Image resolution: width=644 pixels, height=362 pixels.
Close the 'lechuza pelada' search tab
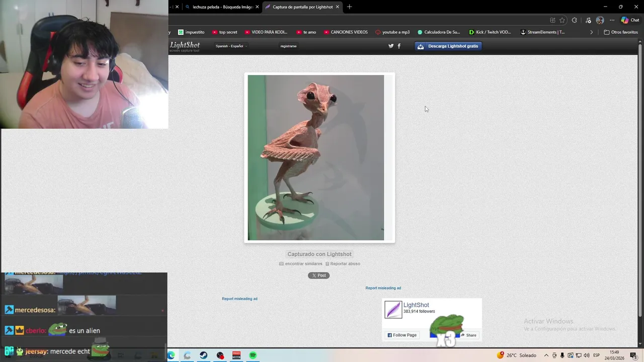pyautogui.click(x=258, y=7)
